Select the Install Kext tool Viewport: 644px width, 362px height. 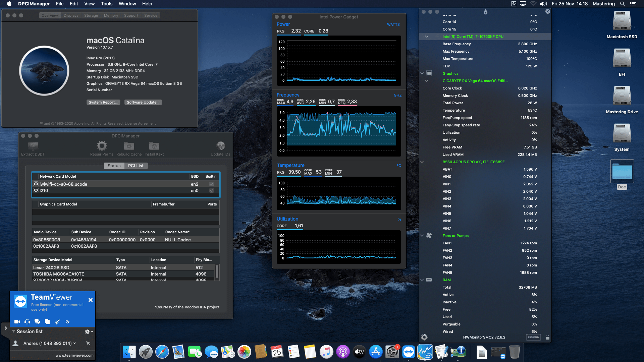[154, 146]
